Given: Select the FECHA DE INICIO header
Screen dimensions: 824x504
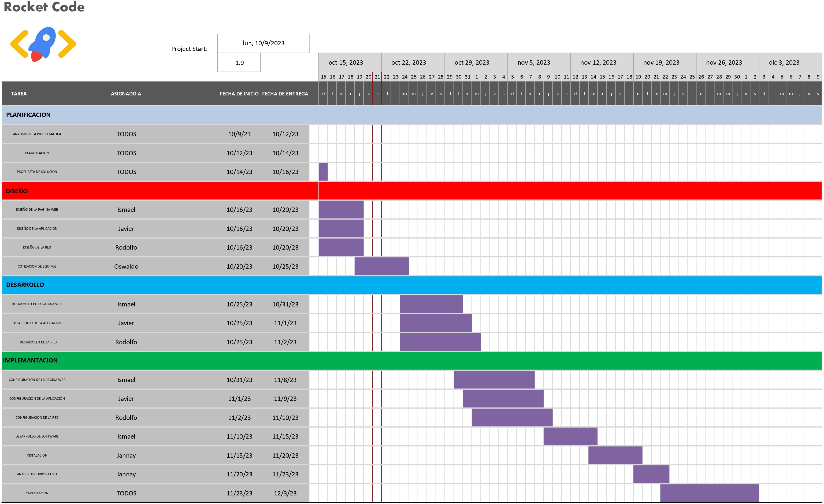Looking at the screenshot, I should (x=239, y=94).
